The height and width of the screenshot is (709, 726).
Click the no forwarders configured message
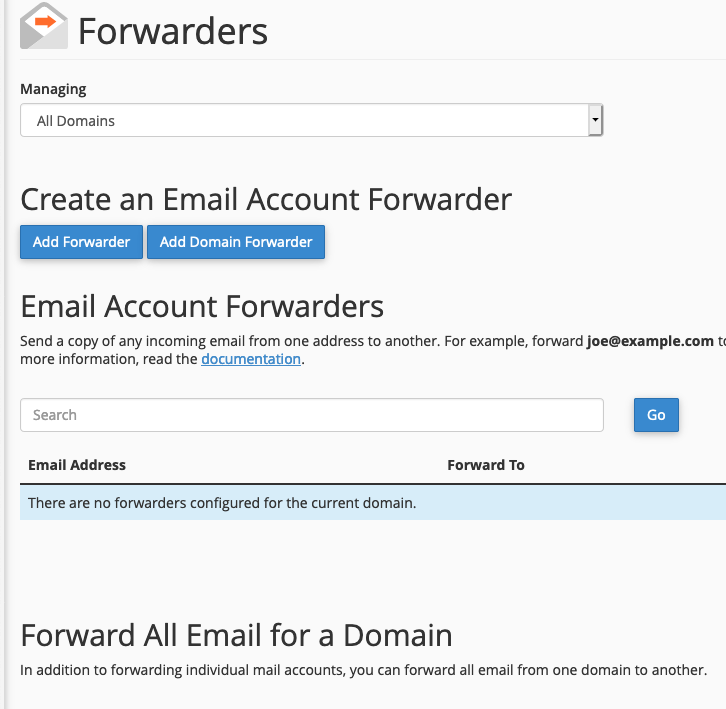point(222,503)
